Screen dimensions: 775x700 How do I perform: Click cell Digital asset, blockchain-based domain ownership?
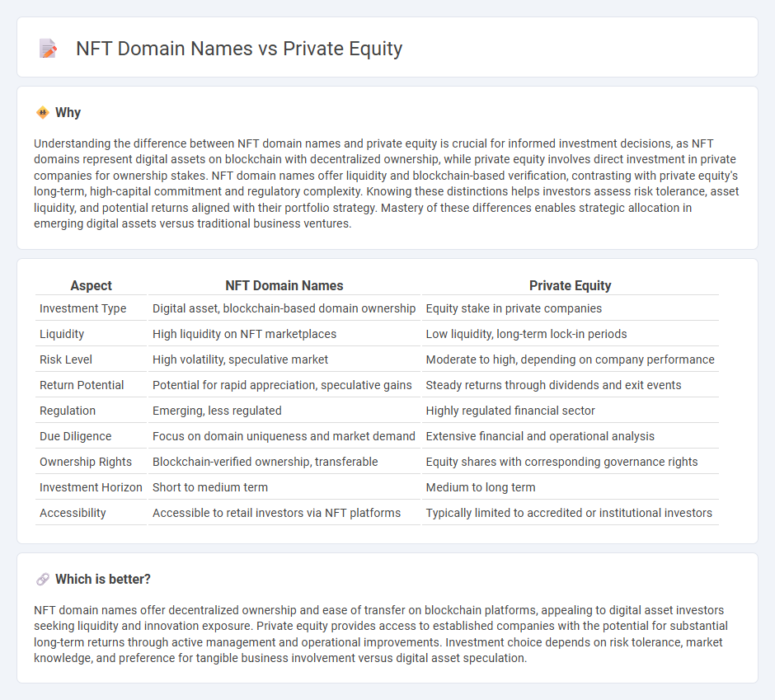[x=284, y=308]
